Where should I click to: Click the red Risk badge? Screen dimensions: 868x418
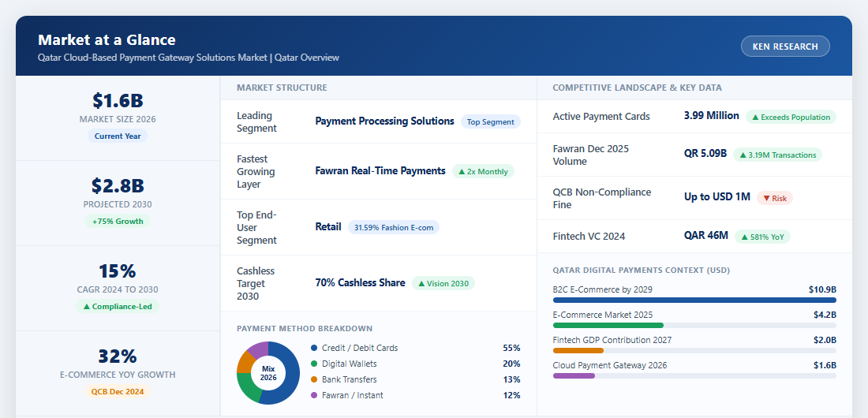pos(774,198)
